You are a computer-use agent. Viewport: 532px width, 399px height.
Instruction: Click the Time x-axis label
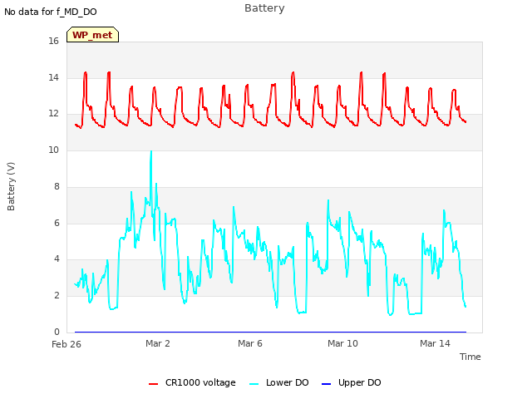(x=470, y=357)
